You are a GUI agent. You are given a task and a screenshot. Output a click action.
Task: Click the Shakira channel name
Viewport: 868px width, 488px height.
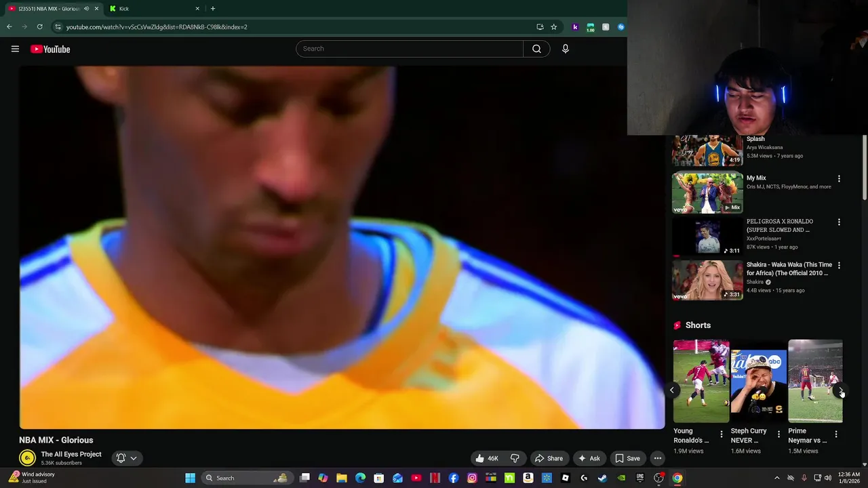[x=755, y=282]
